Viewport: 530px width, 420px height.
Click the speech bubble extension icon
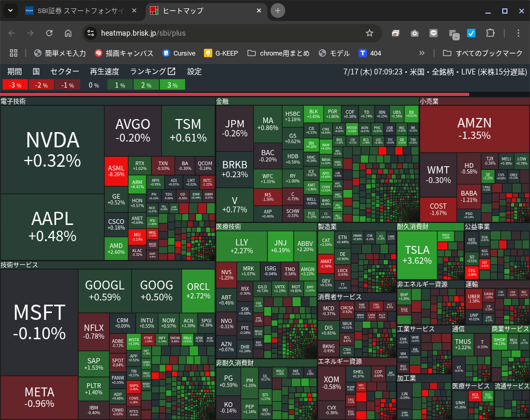pos(434,33)
